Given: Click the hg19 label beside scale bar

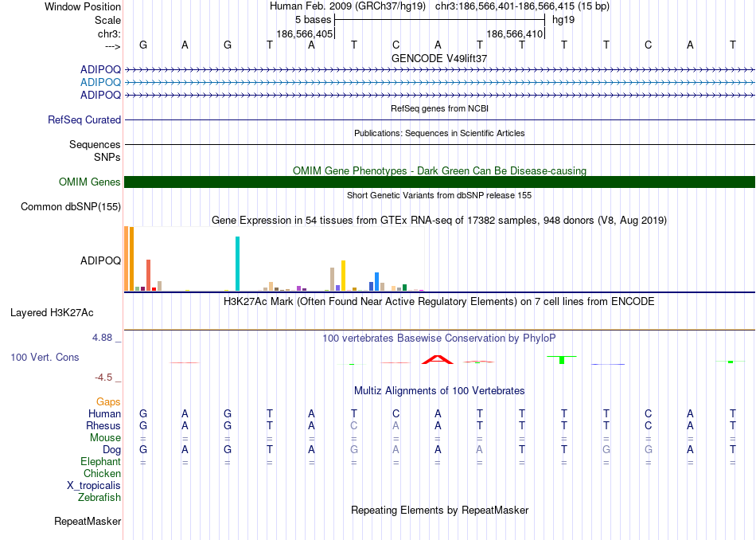Looking at the screenshot, I should click(563, 20).
